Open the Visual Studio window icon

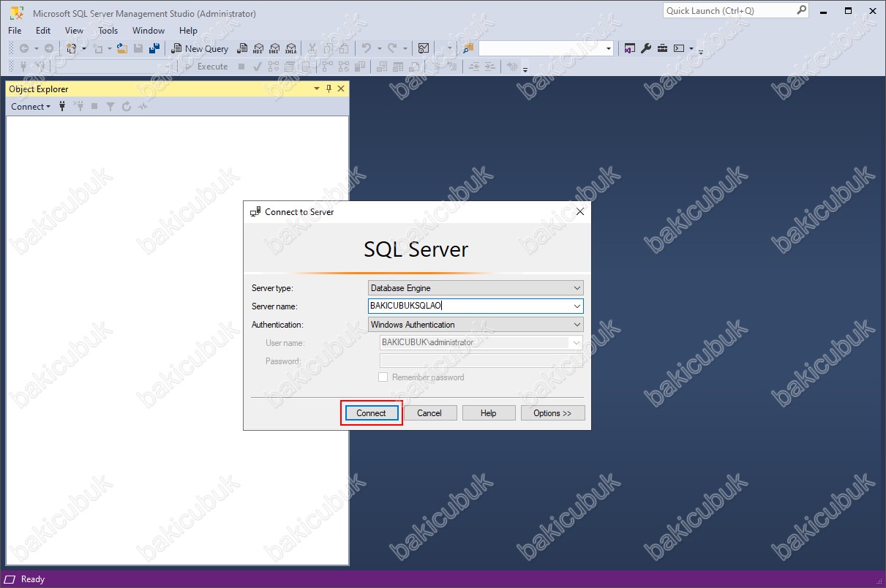tap(630, 48)
